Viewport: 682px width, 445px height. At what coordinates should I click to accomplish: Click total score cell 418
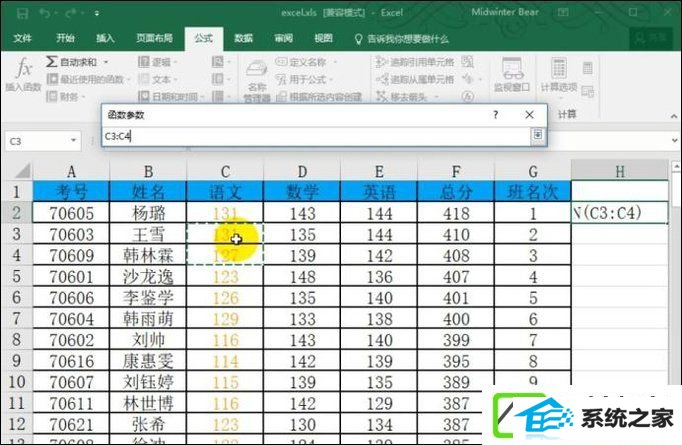(x=456, y=213)
